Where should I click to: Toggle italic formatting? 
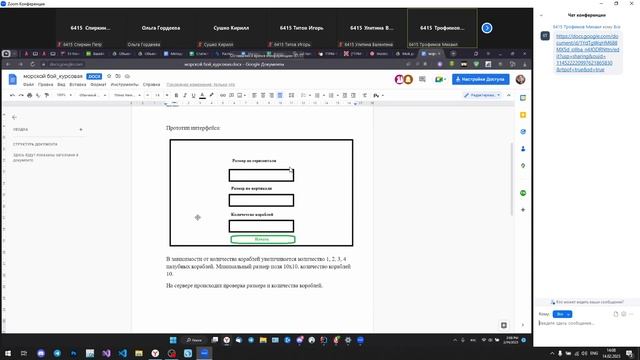point(185,95)
